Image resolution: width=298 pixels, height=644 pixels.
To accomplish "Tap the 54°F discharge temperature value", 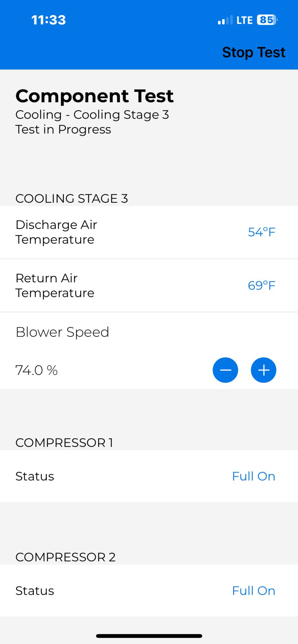I will [262, 232].
